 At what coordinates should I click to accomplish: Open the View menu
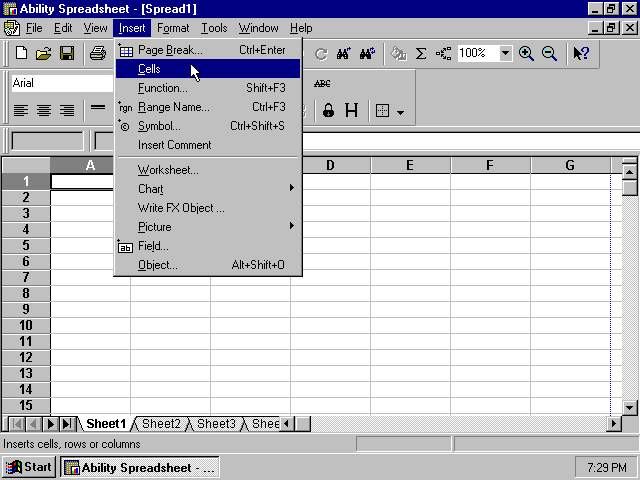[95, 28]
